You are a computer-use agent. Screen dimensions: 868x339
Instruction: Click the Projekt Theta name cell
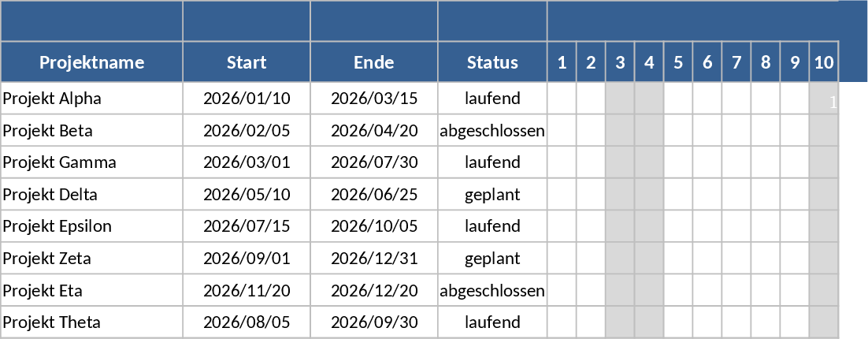pos(91,322)
